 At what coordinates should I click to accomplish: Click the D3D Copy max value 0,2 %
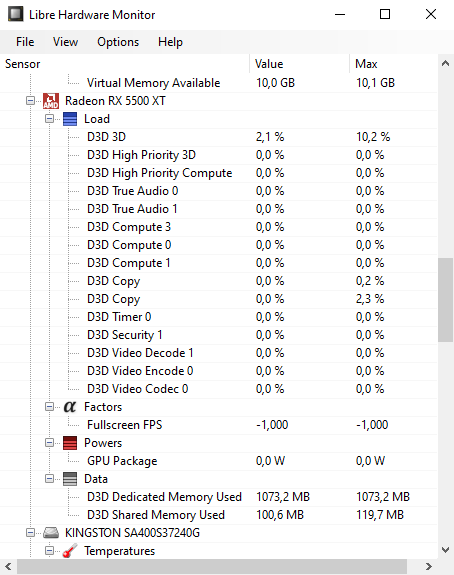[370, 281]
